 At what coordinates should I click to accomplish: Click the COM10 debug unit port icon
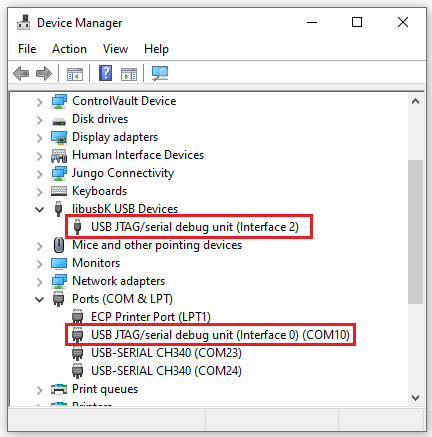[77, 335]
